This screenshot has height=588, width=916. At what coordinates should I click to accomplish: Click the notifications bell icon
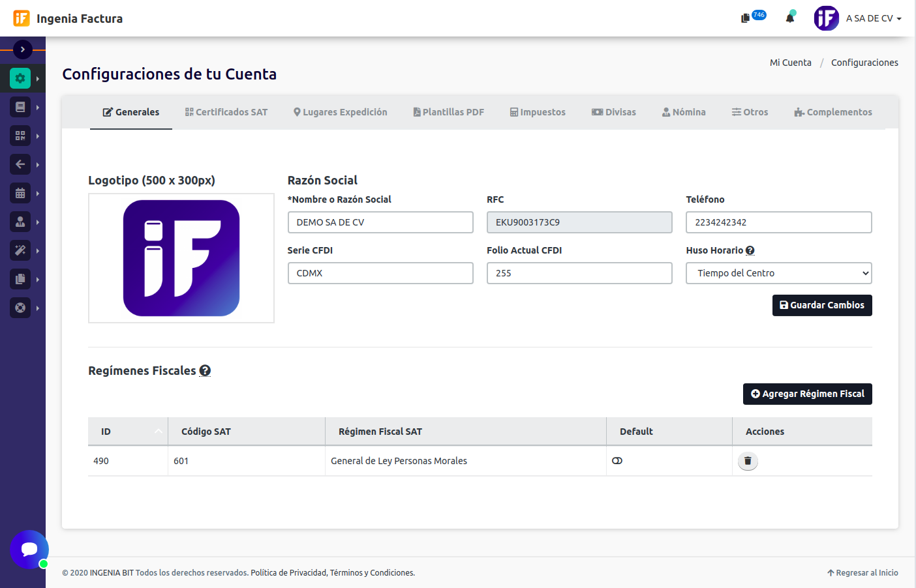pyautogui.click(x=790, y=18)
